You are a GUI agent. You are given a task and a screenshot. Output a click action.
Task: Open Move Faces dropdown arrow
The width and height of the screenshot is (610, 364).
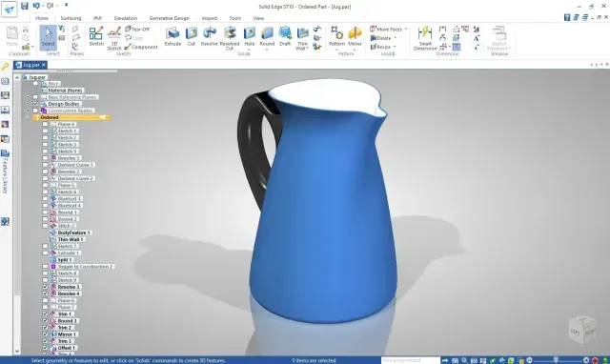(x=406, y=30)
